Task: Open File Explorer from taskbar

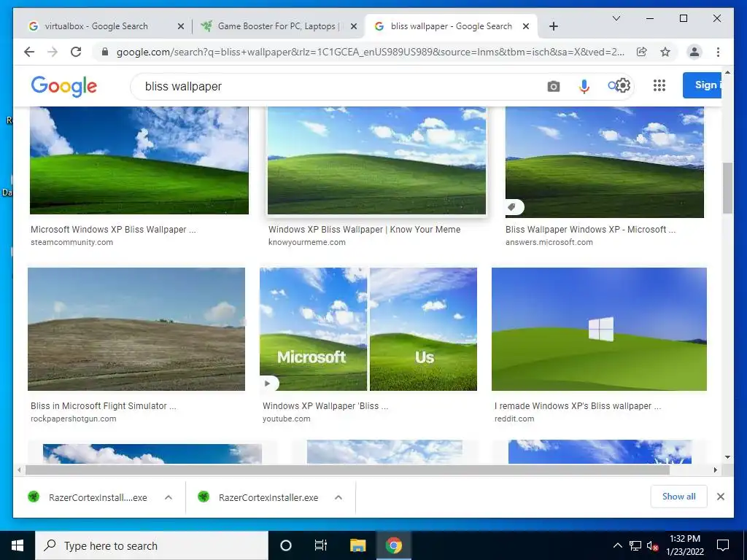Action: coord(357,545)
